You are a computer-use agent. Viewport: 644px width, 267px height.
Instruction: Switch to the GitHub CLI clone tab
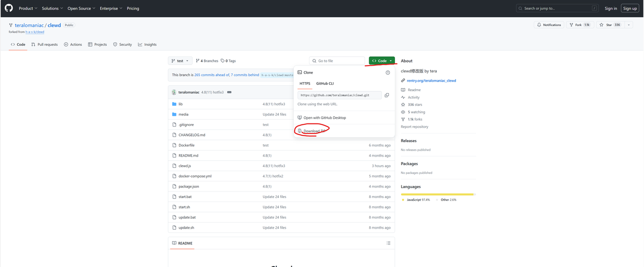325,83
